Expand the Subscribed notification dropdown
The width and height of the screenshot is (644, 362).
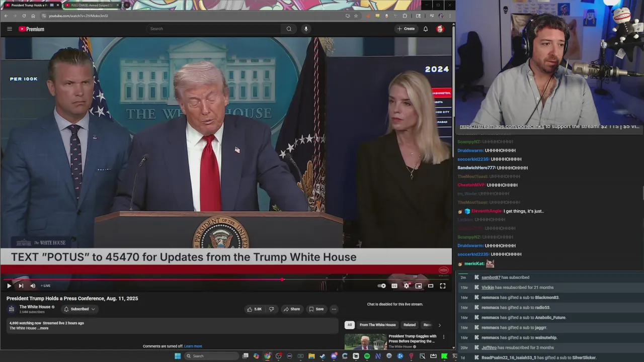[x=79, y=309]
